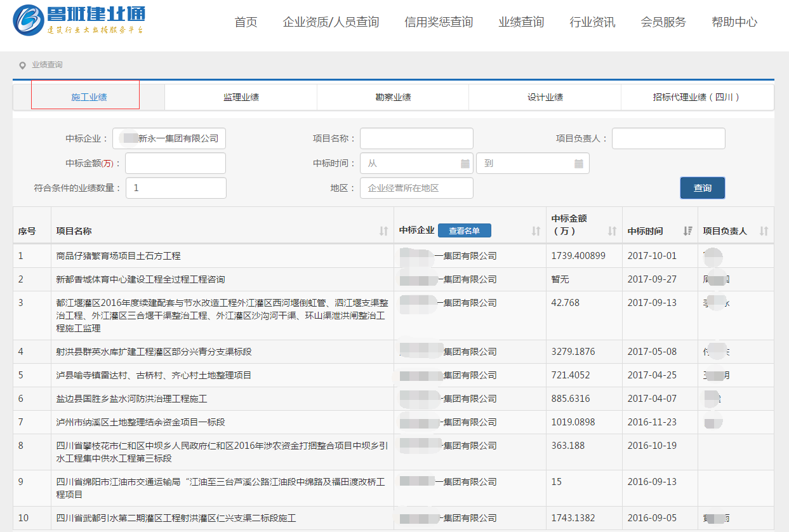Click the 中标时间 到 end date field

coord(533,163)
